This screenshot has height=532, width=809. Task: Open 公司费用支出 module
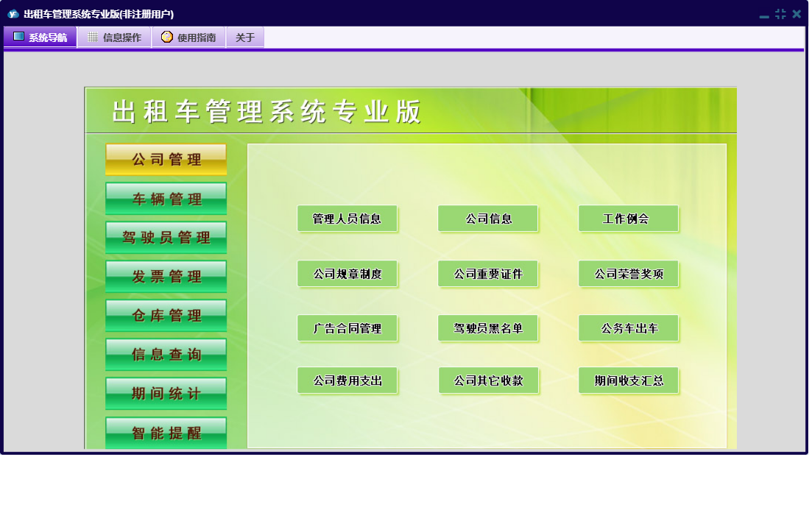tap(347, 380)
